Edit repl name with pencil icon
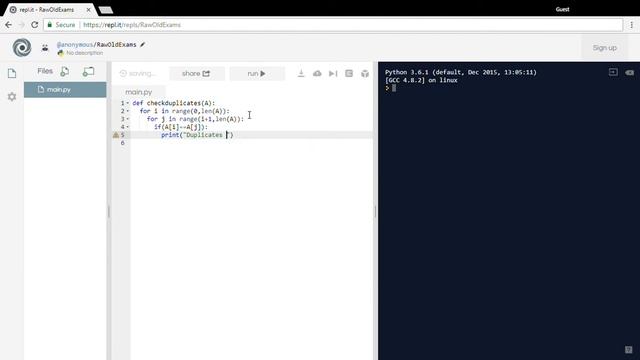 [x=142, y=44]
